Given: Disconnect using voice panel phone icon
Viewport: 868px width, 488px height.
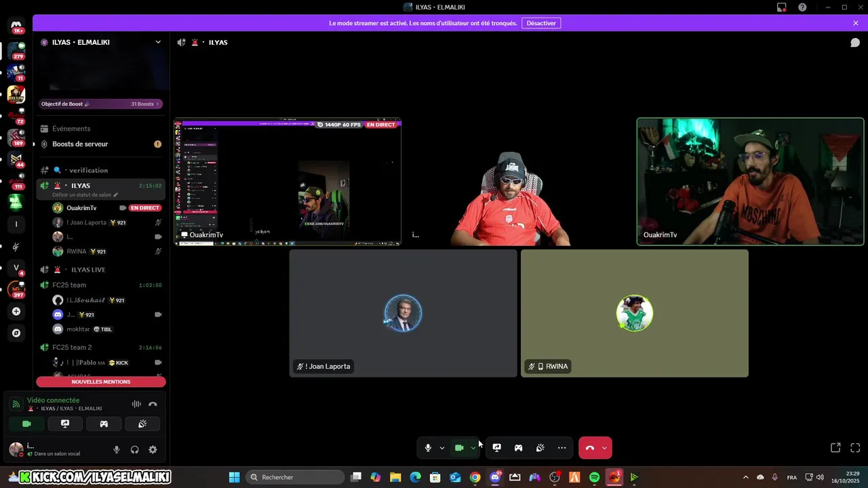Looking at the screenshot, I should pyautogui.click(x=153, y=404).
